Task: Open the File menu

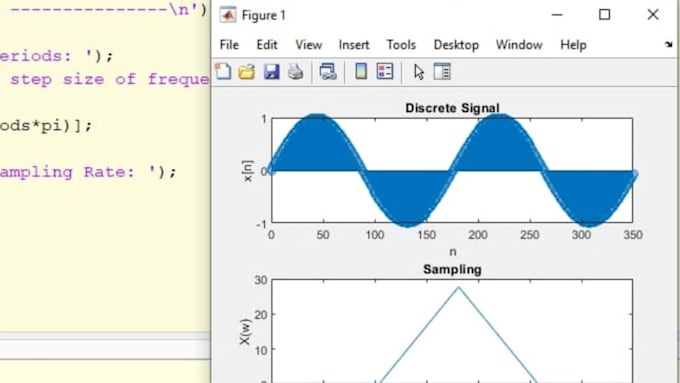Action: pos(229,45)
